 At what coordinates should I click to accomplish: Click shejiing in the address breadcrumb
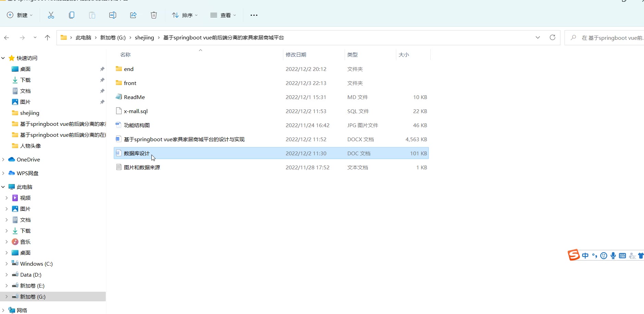pyautogui.click(x=144, y=38)
